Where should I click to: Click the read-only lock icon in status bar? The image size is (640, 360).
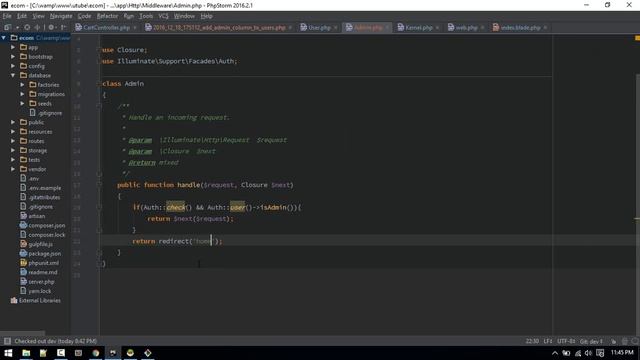click(613, 341)
